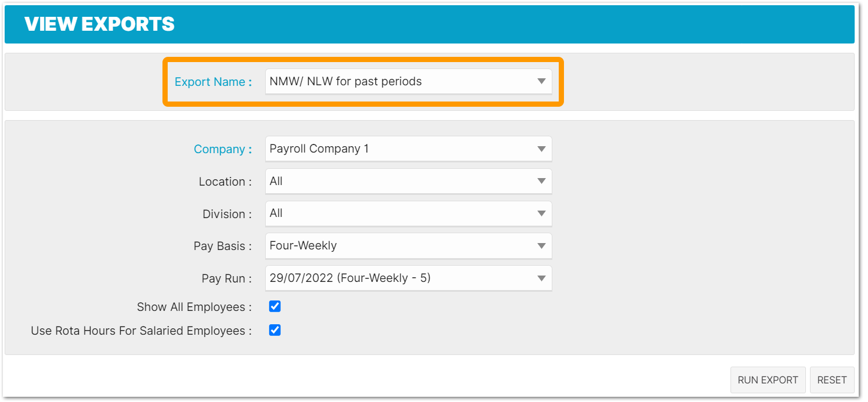Click the blue Export Name label

coord(213,82)
